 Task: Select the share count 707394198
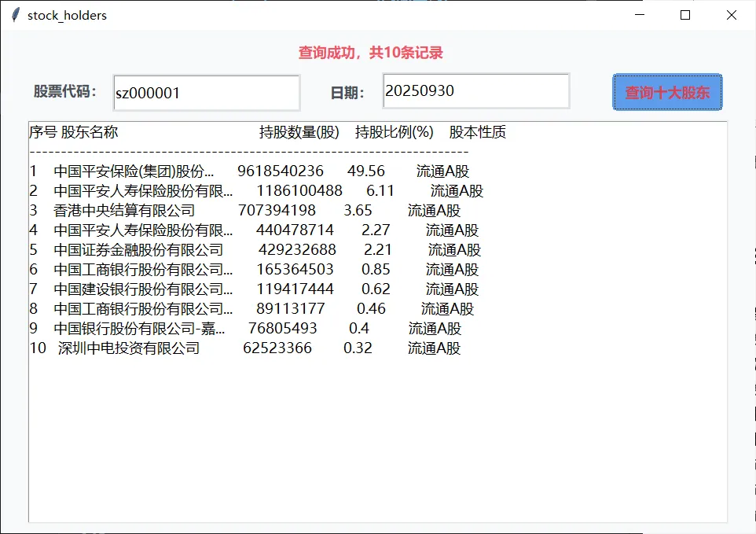click(x=277, y=210)
